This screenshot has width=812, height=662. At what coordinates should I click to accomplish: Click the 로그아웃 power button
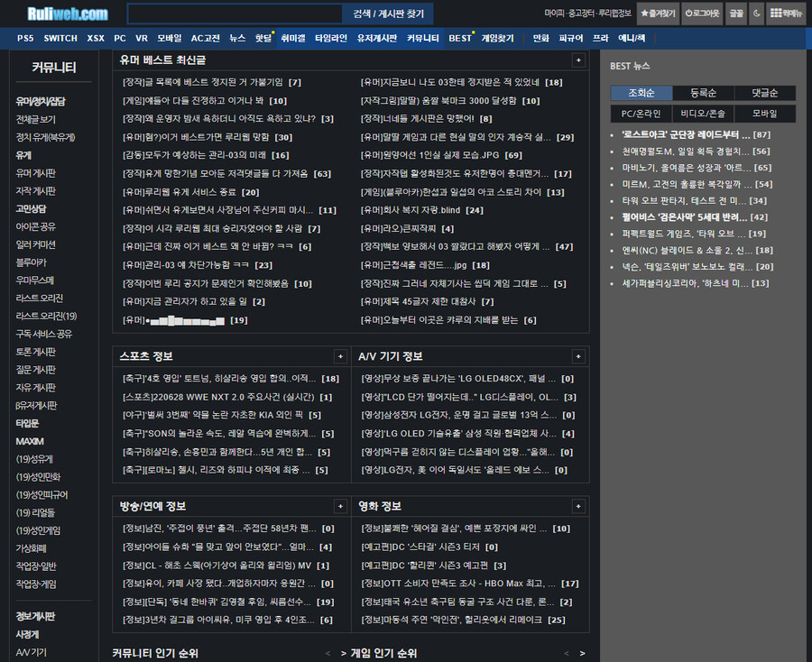(x=702, y=14)
